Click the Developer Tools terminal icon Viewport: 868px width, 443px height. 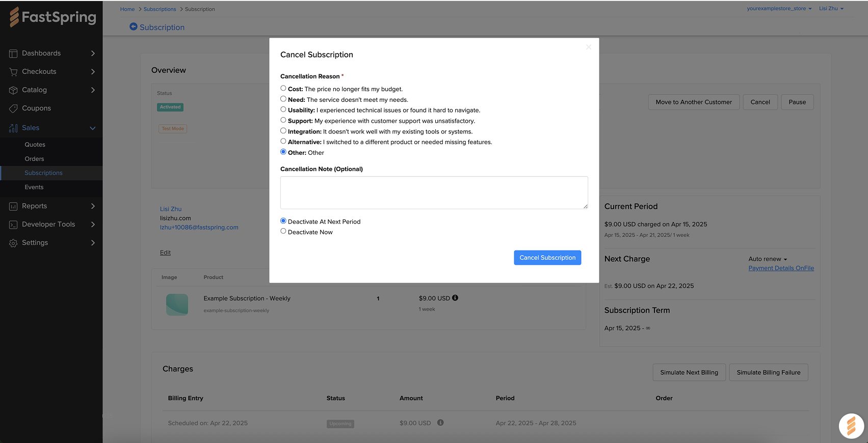pos(13,225)
